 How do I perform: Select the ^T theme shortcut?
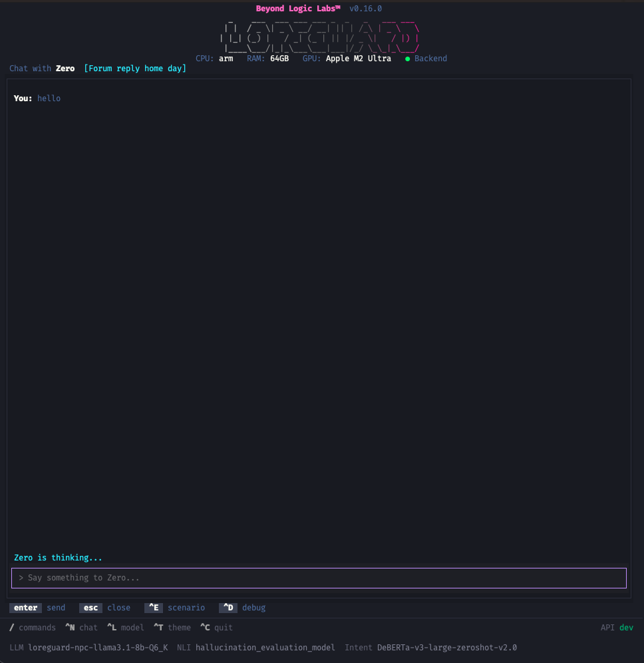[x=172, y=628]
